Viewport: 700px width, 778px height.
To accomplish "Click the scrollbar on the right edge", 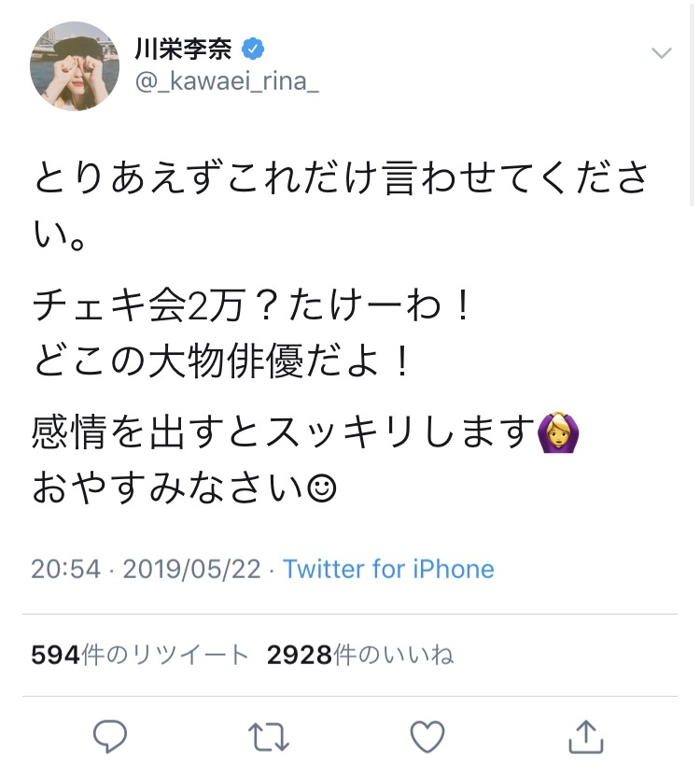I will (693, 103).
